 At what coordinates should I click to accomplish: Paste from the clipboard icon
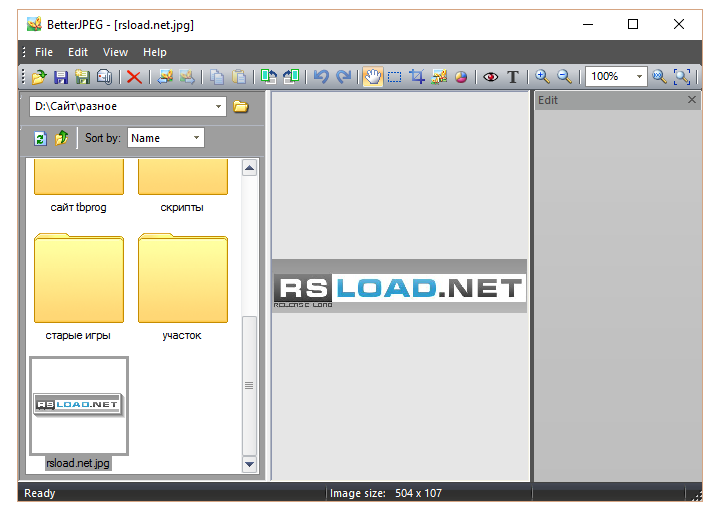[x=239, y=76]
